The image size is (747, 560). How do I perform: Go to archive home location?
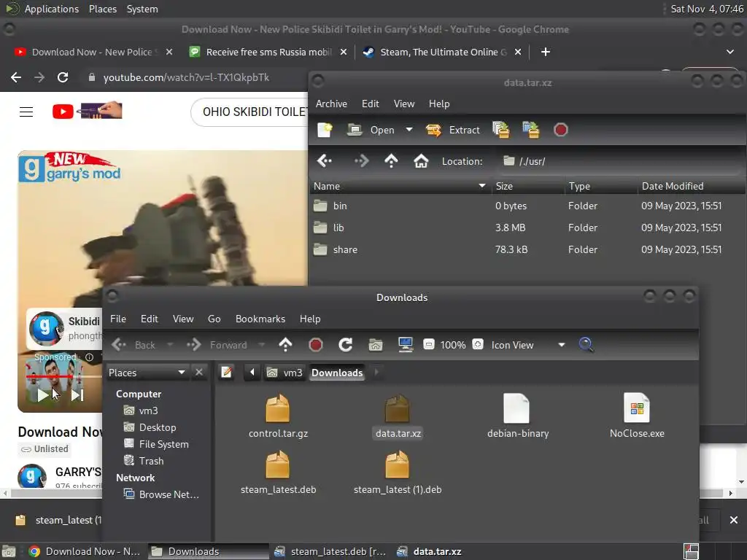coord(421,161)
